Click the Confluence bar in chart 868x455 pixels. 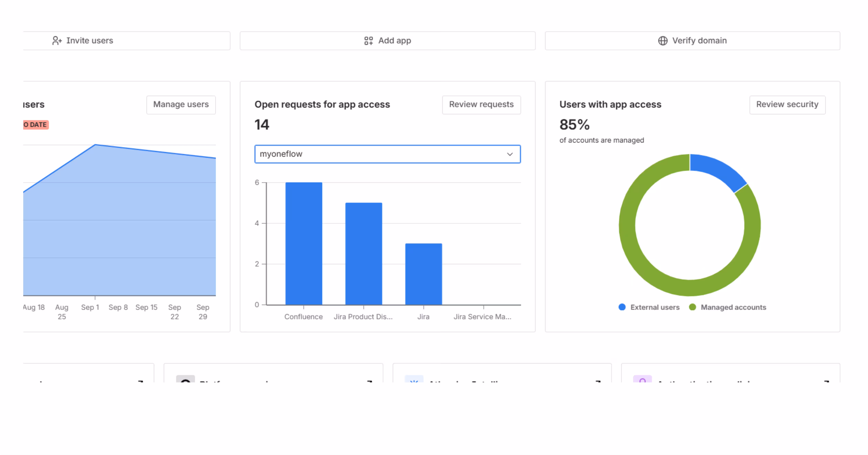[x=304, y=243]
